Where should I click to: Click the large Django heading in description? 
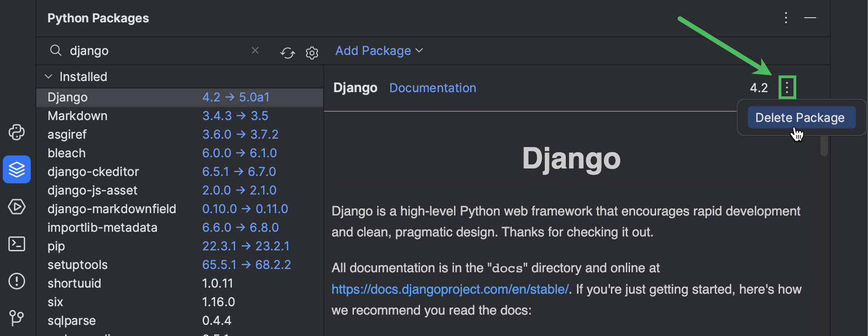click(571, 159)
